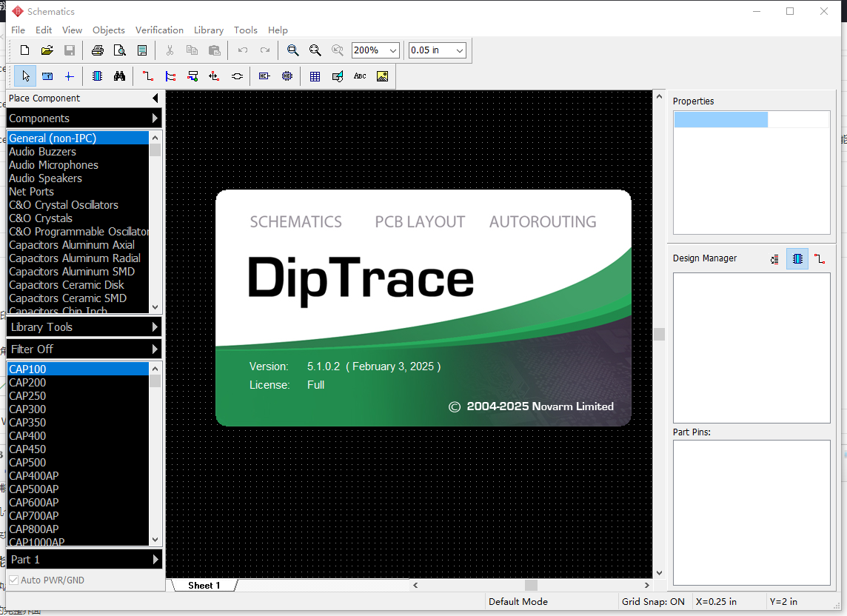Click the Undo arrow icon
Viewport: 847px width, 616px height.
(x=243, y=50)
